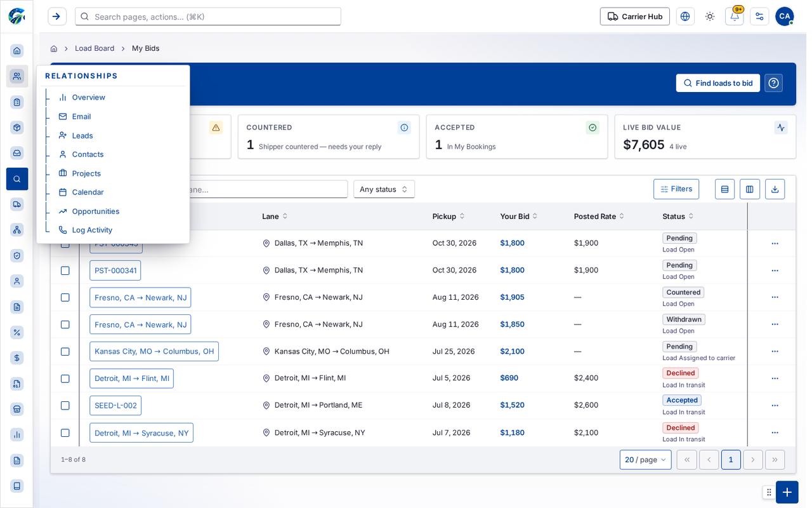Select Log Activity in Relationships menu
The width and height of the screenshot is (812, 508).
tap(92, 230)
